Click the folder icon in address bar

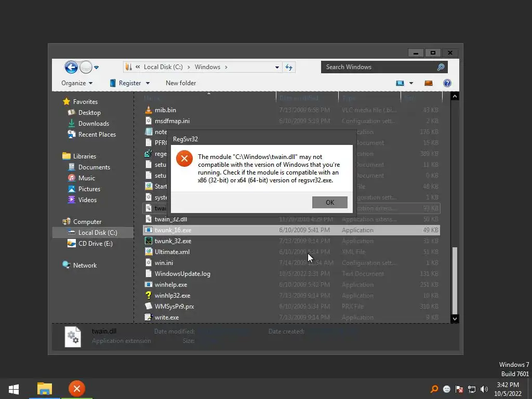point(129,67)
